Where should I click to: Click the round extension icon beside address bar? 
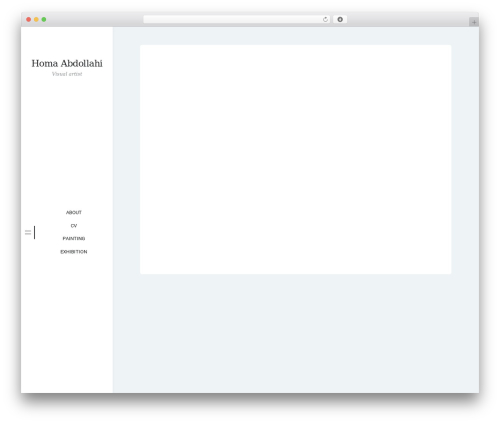340,19
